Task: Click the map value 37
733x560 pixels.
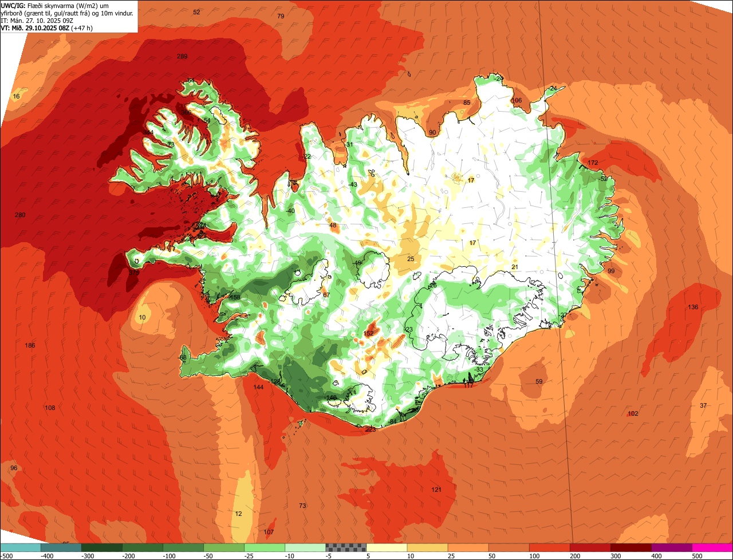Action: [703, 405]
